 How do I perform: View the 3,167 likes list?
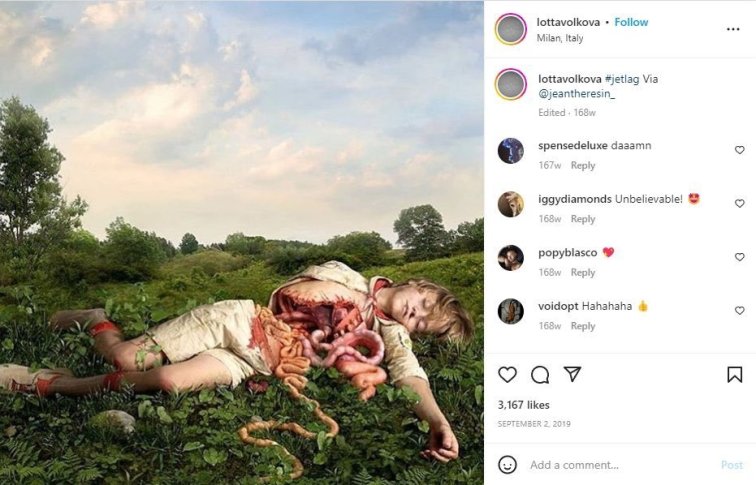(524, 405)
